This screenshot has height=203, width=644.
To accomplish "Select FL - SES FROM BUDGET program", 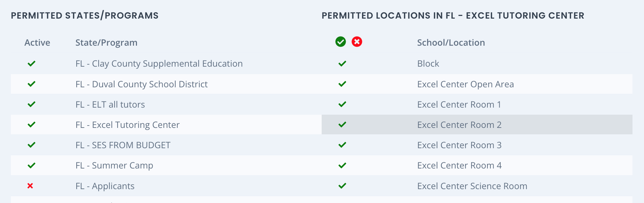I will coord(123,145).
